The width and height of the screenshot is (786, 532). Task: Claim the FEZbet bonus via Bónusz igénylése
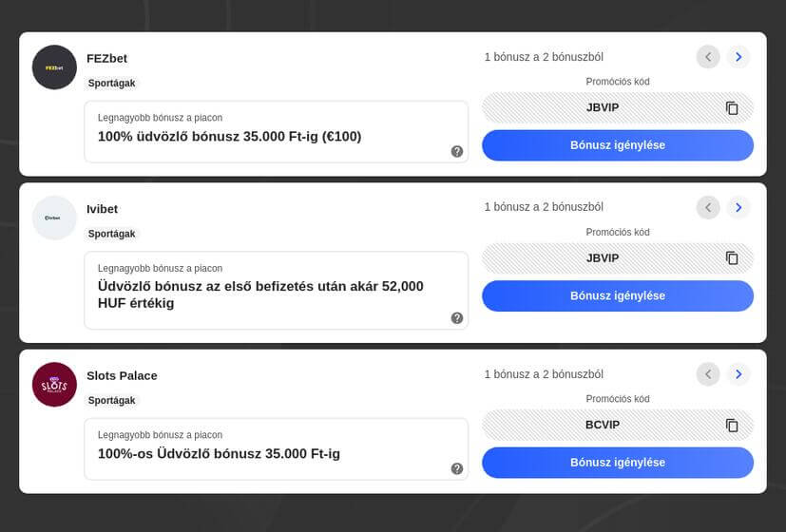coord(618,145)
